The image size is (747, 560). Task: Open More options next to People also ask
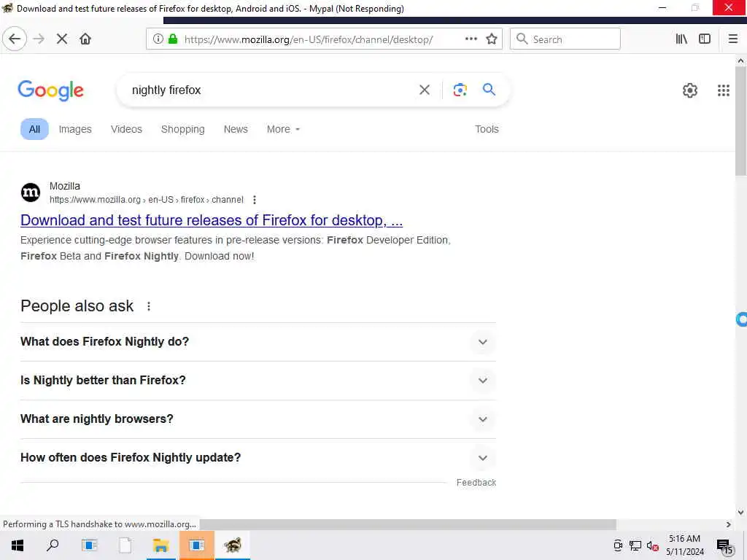pyautogui.click(x=149, y=306)
